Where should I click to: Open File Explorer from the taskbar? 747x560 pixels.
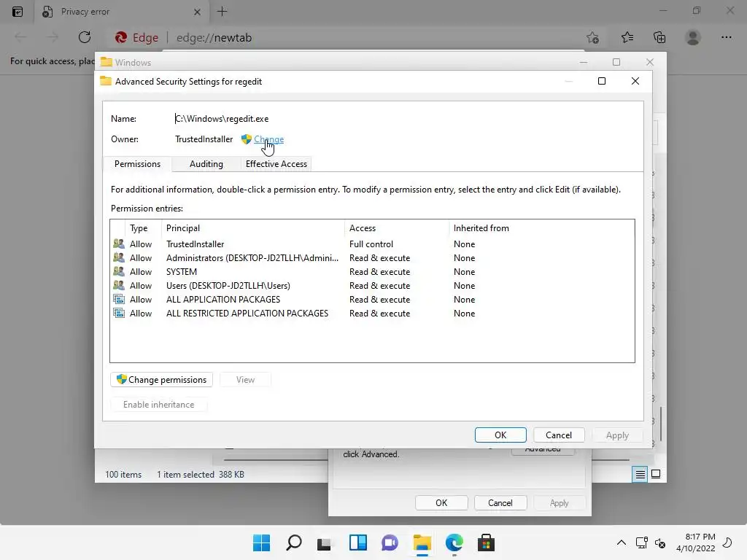pyautogui.click(x=422, y=542)
